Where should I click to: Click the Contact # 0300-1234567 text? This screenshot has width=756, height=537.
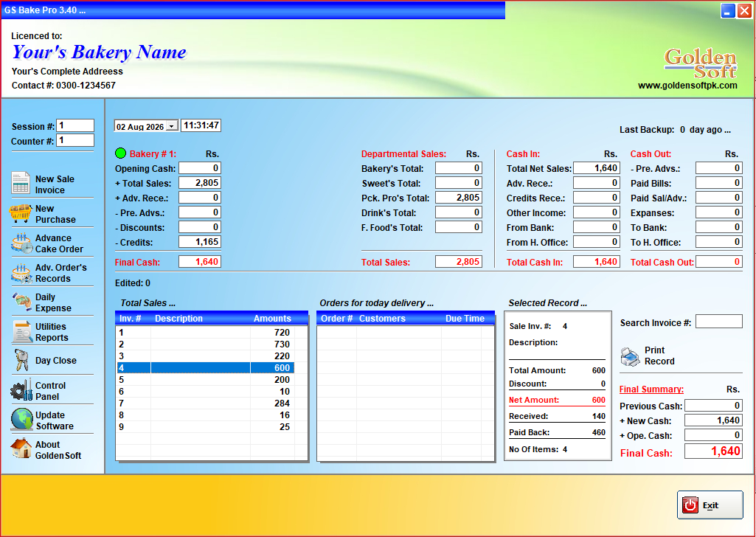click(x=63, y=86)
